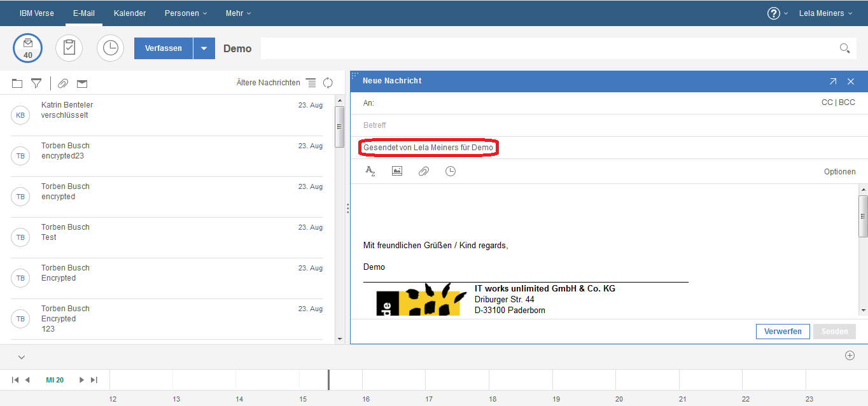Close the Neue Nachricht compose panel
868x406 pixels.
(x=851, y=81)
